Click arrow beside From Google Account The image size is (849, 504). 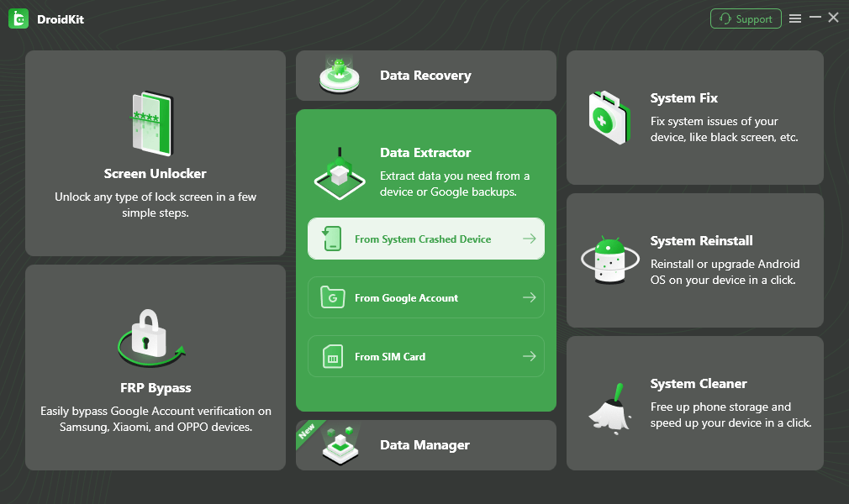pyautogui.click(x=530, y=297)
